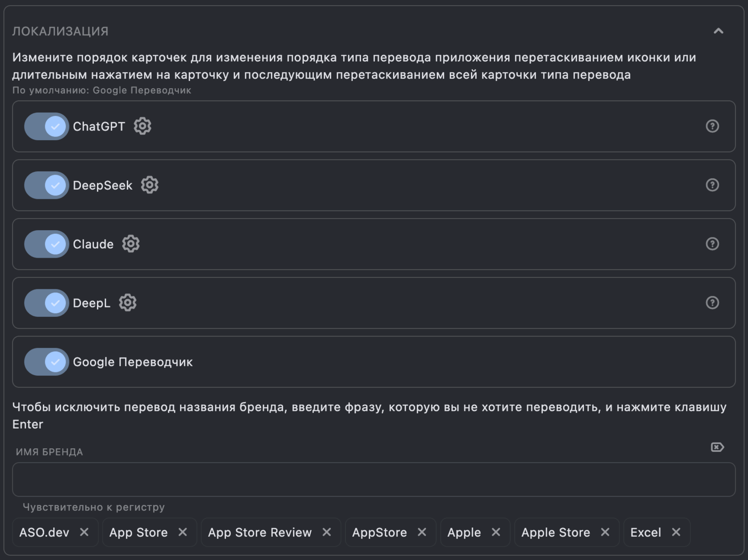Click the question mark beside DeepSeek
The height and width of the screenshot is (560, 748).
click(x=712, y=185)
